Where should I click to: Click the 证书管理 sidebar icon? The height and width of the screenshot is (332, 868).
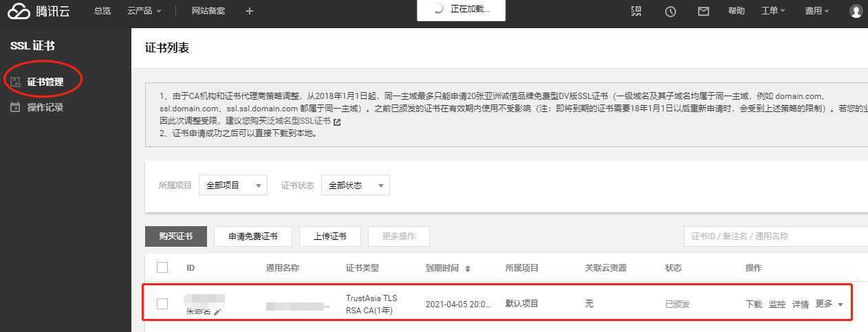pos(15,82)
